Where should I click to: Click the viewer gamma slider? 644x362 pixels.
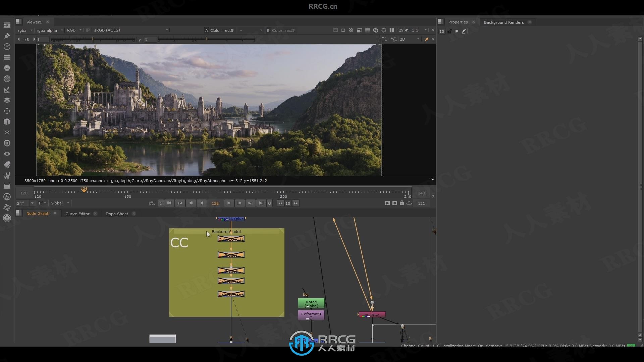(x=207, y=40)
